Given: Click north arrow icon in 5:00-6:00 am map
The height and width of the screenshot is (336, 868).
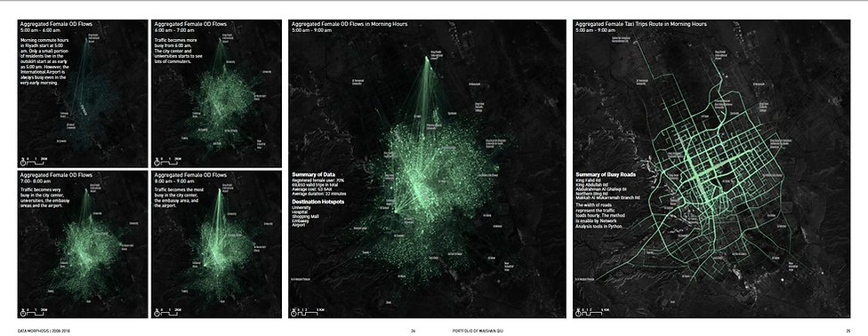Looking at the screenshot, I should coord(24,162).
